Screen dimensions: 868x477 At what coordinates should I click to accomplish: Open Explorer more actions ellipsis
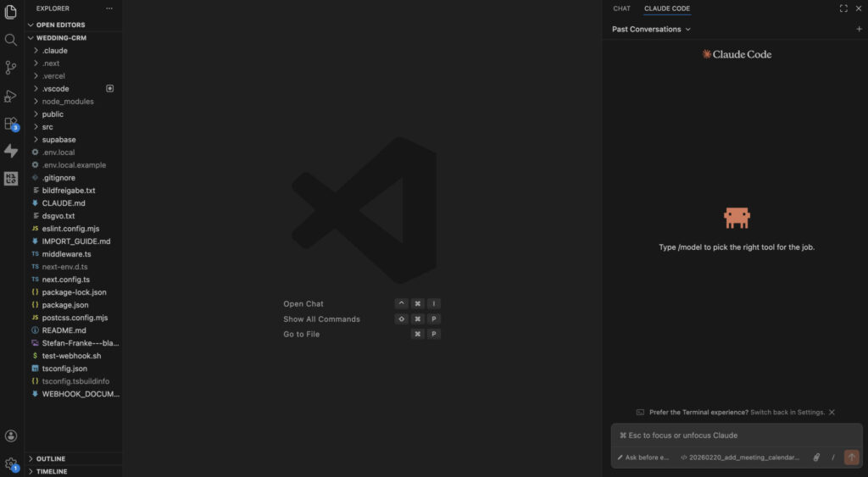109,8
